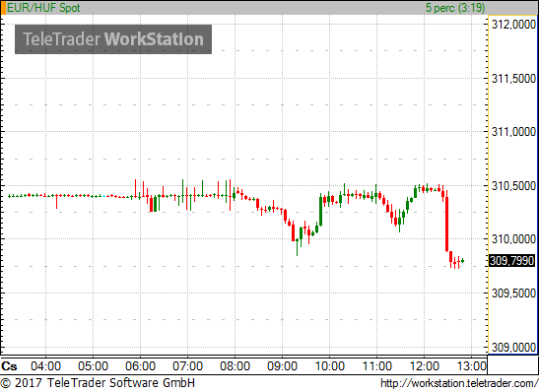Open the workstation.teletrader.com link
The image size is (539, 392).
tap(459, 383)
